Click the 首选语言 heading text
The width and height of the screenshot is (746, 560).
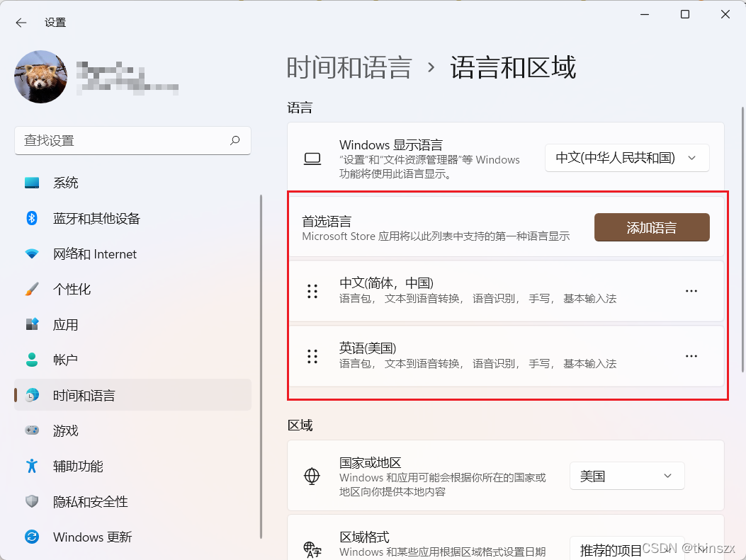(x=327, y=221)
